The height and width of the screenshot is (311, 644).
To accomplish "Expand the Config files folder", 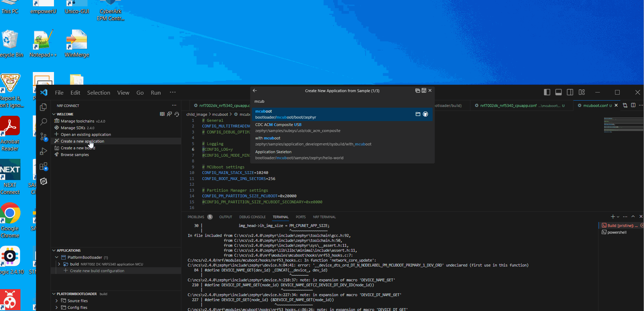I will click(x=56, y=307).
